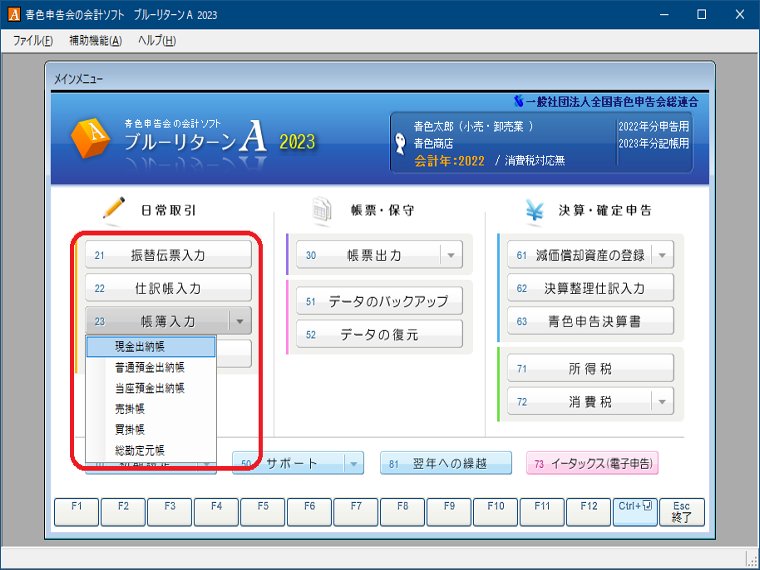Open イータックス(電子申告) (item 73)

(x=592, y=463)
